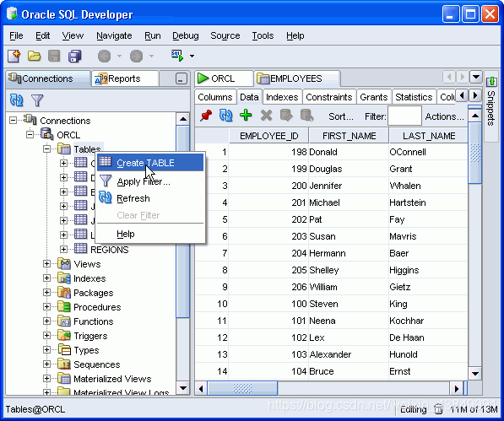
Task: Click the ORCL database connection icon in tree
Action: 46,134
